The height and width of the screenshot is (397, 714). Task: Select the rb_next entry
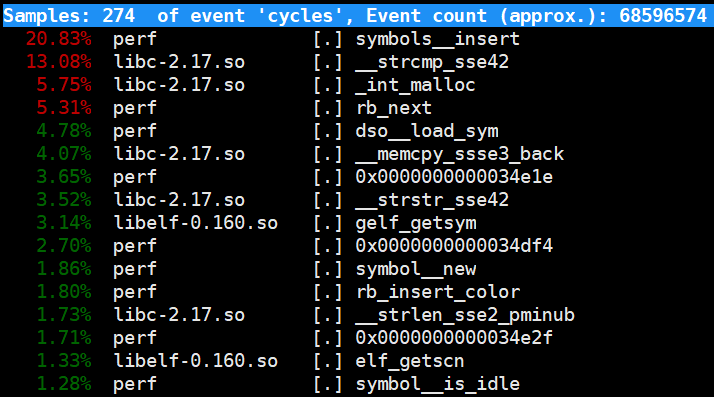pyautogui.click(x=393, y=108)
